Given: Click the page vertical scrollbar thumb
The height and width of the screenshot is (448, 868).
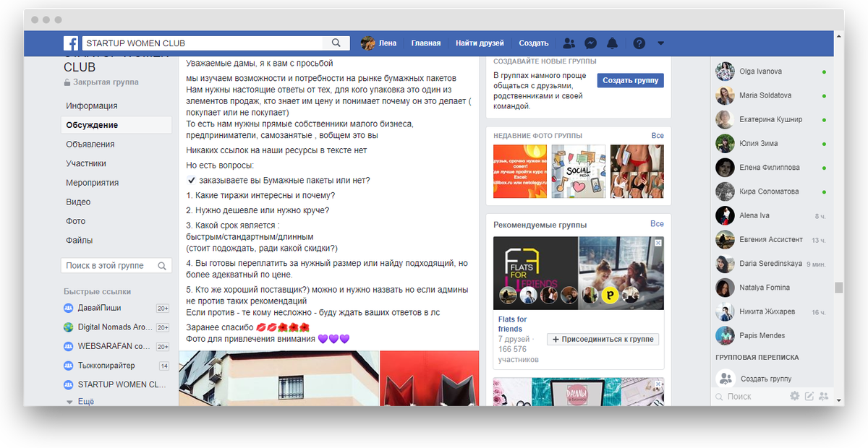Looking at the screenshot, I should (x=839, y=288).
